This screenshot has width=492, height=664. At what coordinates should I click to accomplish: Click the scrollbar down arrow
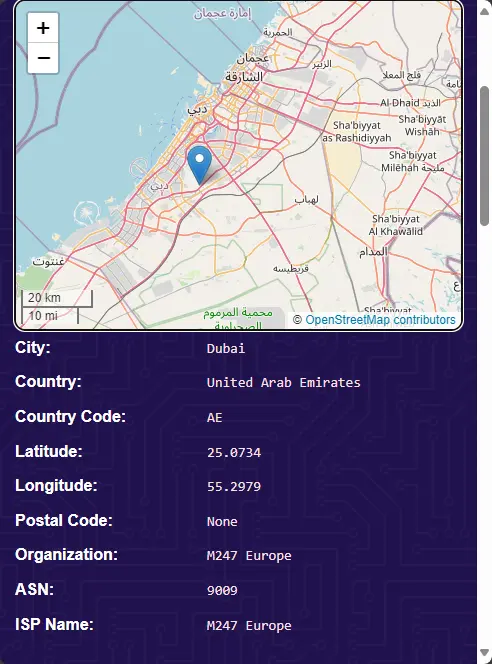coord(484,653)
